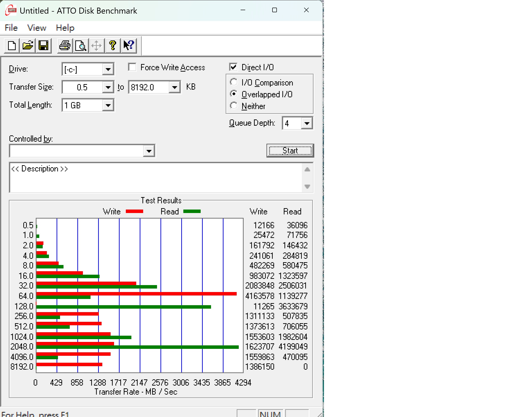This screenshot has height=417, width=532.
Task: Activate the context help arrow-question icon
Action: (x=129, y=46)
